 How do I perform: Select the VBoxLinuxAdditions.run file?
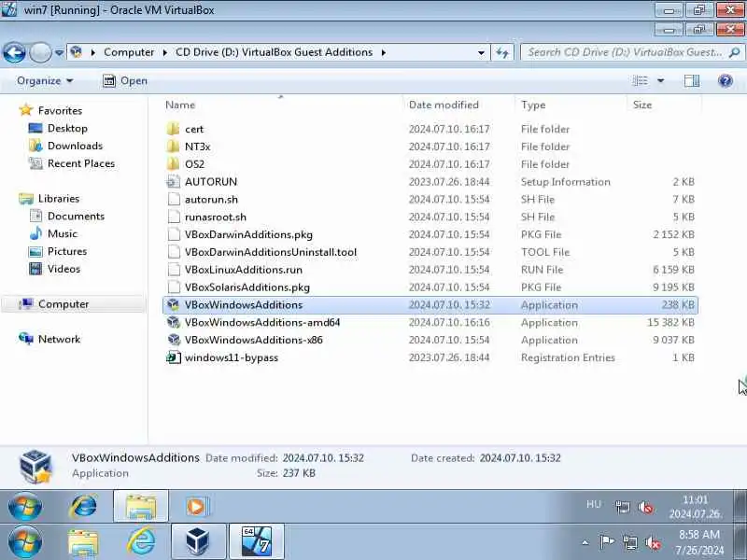pos(244,270)
